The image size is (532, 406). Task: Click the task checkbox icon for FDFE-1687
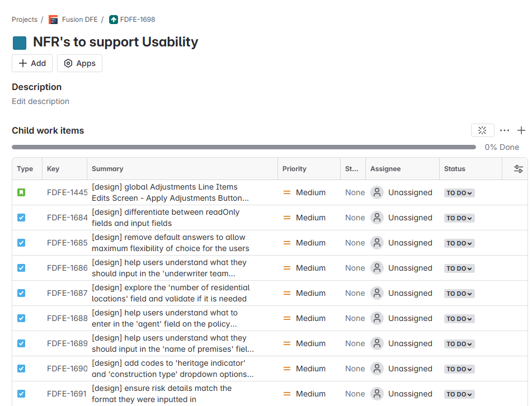(21, 293)
